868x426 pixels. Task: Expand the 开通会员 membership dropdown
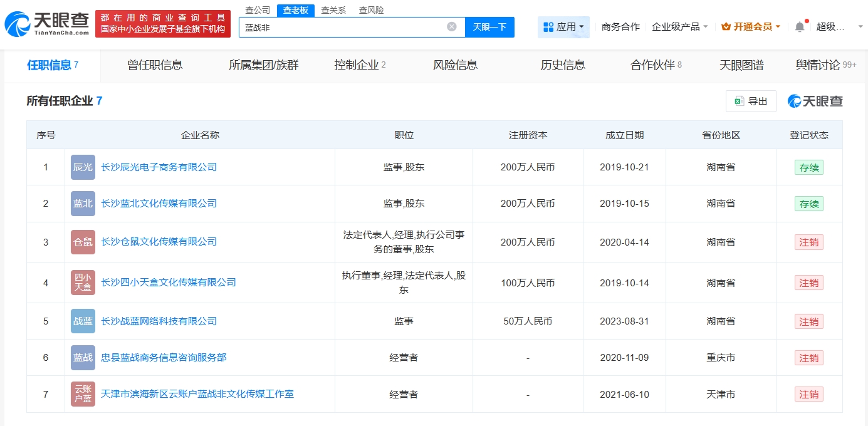coord(751,27)
